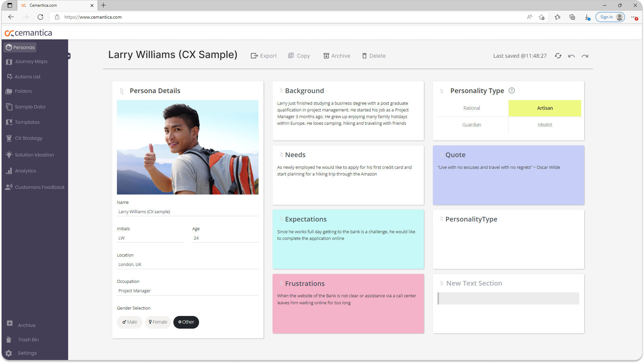Select Idealist personality type
This screenshot has height=363, width=644.
click(x=545, y=125)
